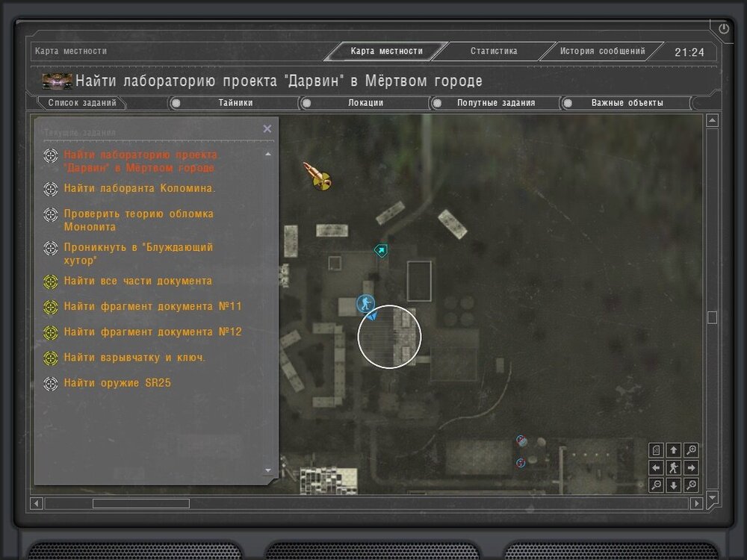Center the map on the player

pos(674,467)
